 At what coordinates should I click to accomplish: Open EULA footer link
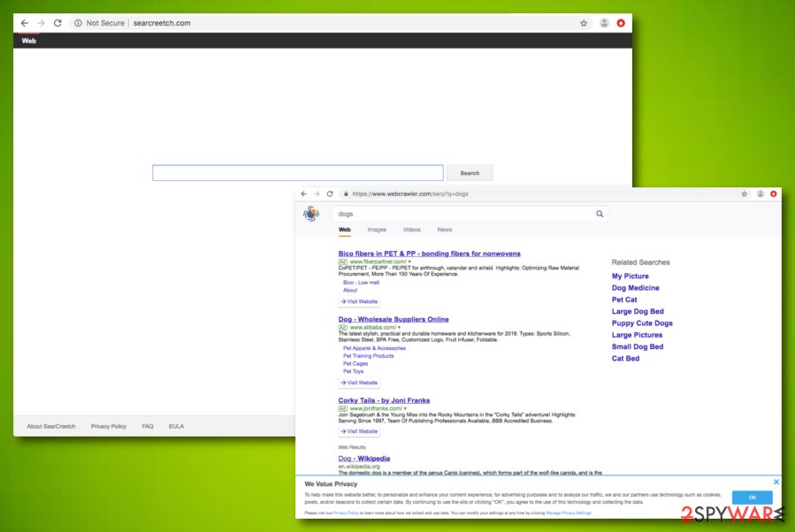[x=177, y=426]
